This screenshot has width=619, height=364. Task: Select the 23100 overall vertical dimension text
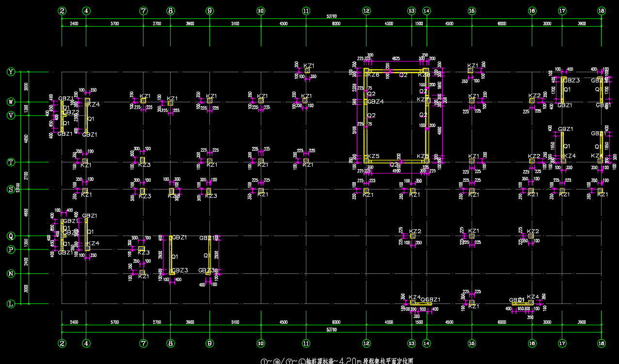pos(18,187)
